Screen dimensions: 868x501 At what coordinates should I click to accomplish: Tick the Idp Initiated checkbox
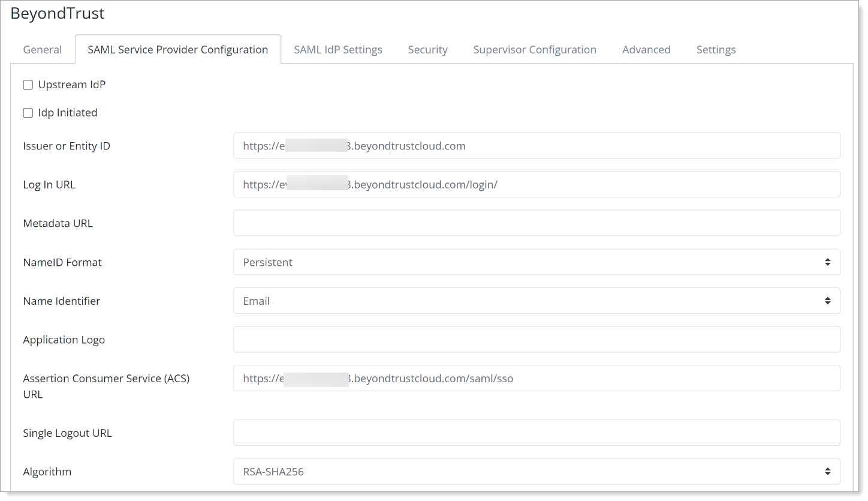point(28,113)
